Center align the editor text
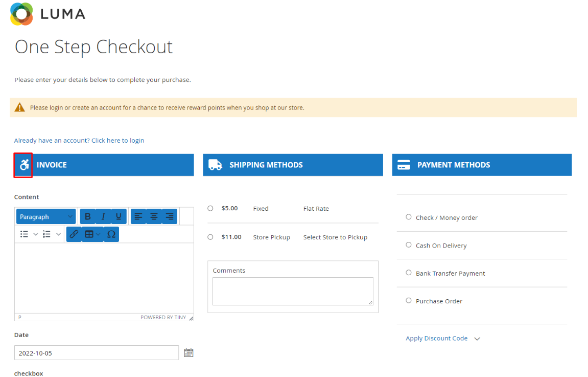 [154, 217]
